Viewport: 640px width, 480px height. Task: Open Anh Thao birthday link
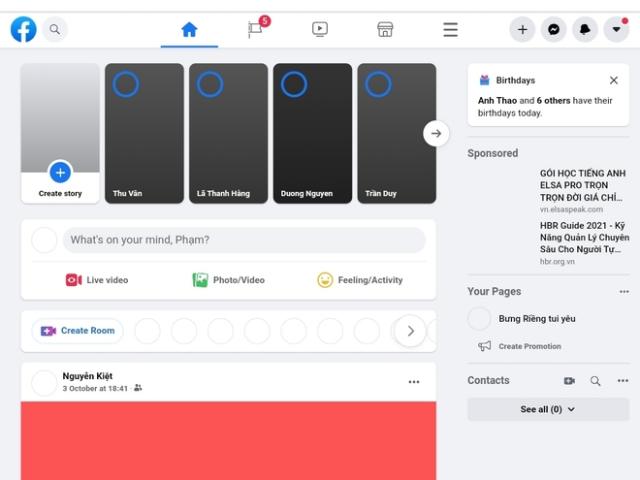(497, 100)
